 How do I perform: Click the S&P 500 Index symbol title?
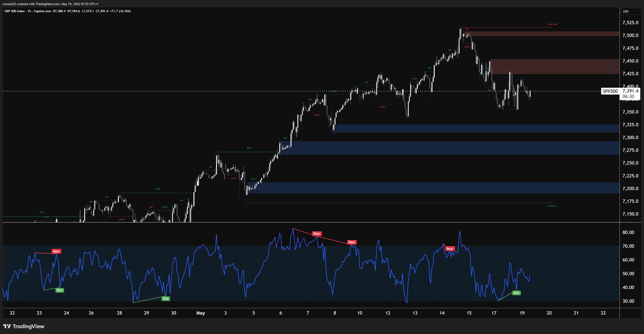pos(15,11)
